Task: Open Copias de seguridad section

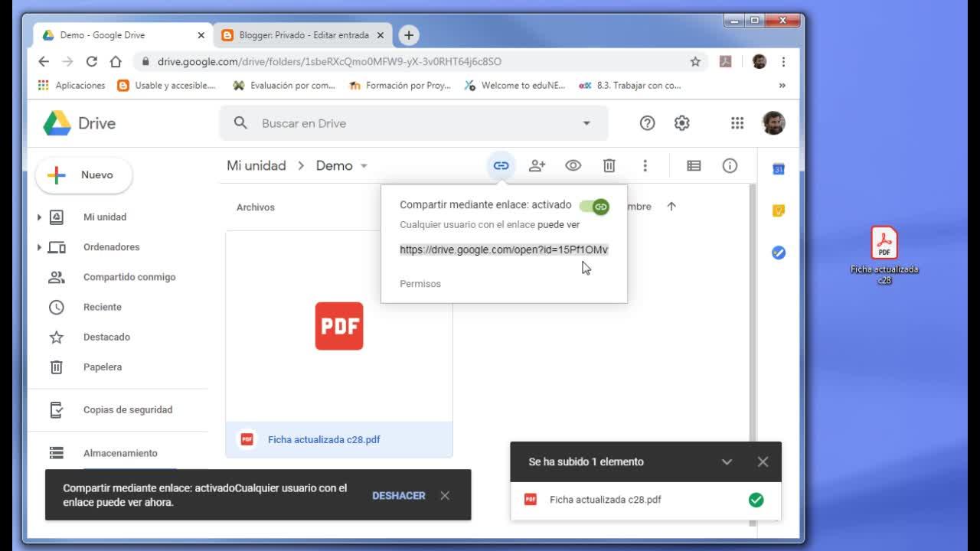Action: [x=128, y=410]
